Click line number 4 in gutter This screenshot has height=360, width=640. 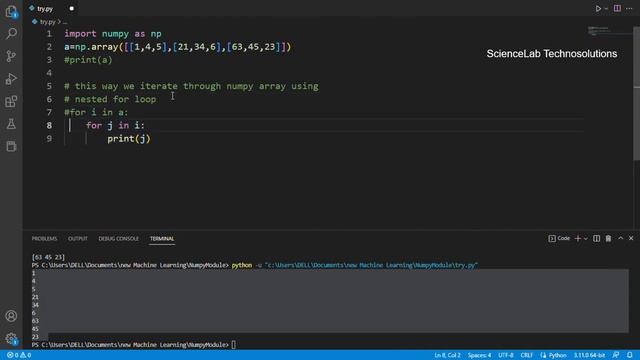pos(49,73)
